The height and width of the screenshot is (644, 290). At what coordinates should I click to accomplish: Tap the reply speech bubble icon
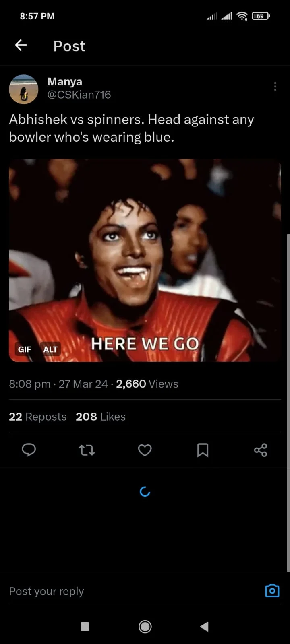click(29, 450)
